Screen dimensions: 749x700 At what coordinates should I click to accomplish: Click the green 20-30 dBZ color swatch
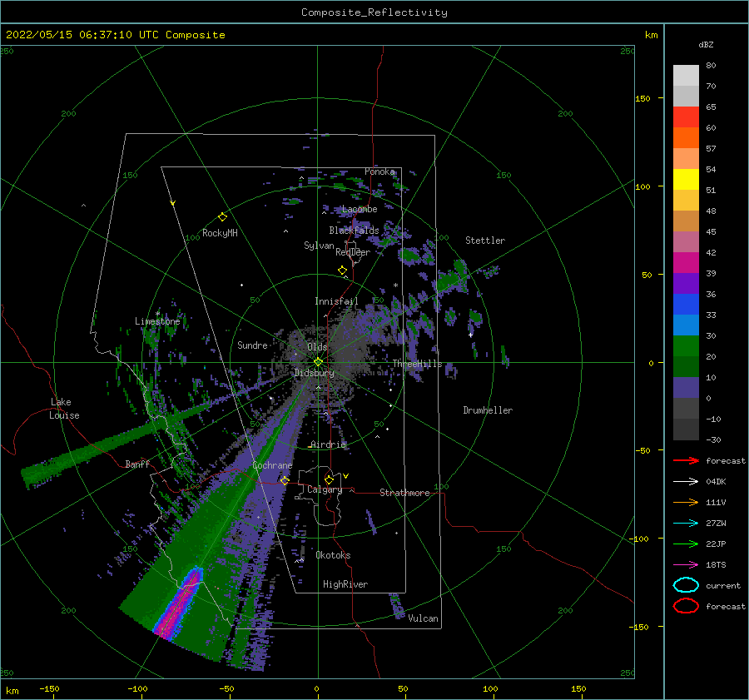click(686, 346)
